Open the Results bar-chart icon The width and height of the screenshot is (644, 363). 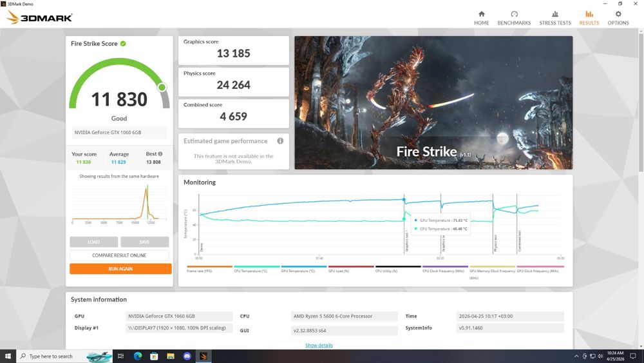(589, 14)
